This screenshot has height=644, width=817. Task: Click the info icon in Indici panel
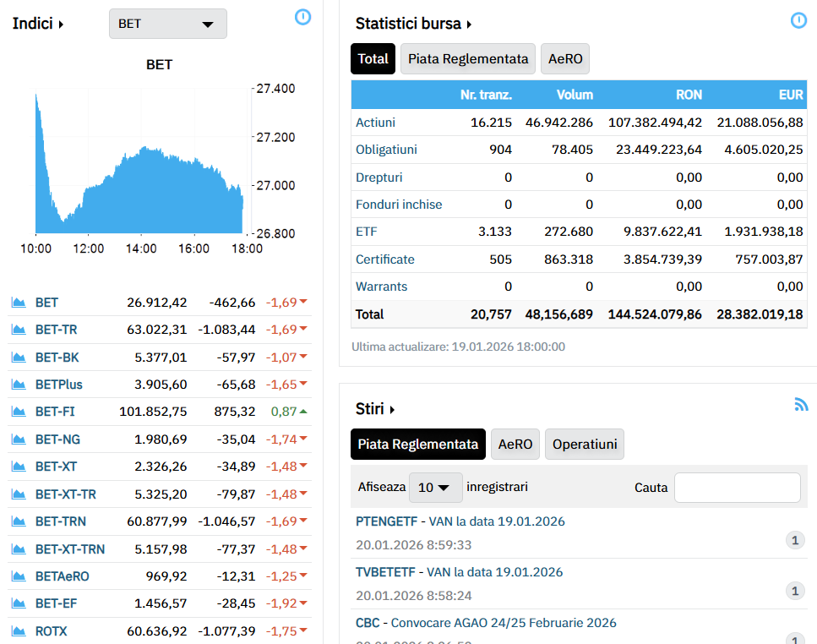coord(302,17)
